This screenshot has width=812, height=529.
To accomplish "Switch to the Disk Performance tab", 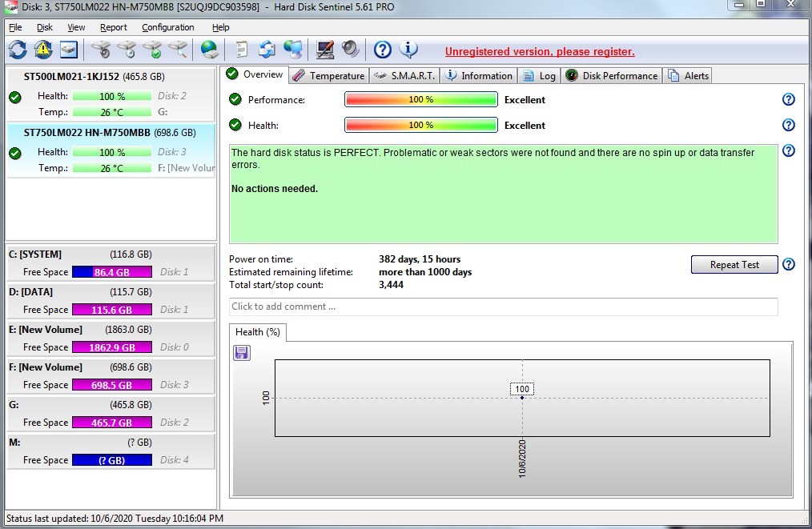I will (x=612, y=76).
